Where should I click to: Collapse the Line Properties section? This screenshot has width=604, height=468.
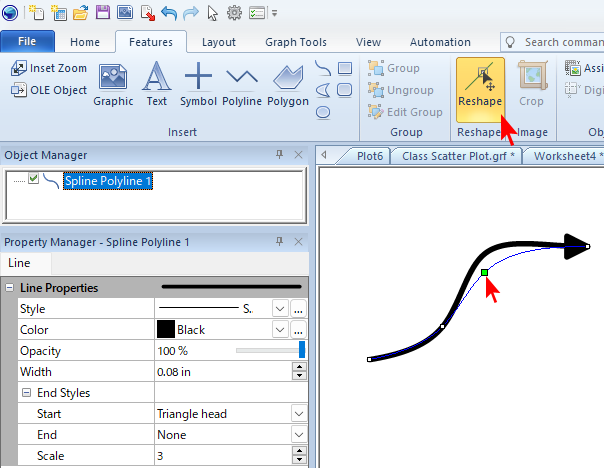(x=10, y=288)
